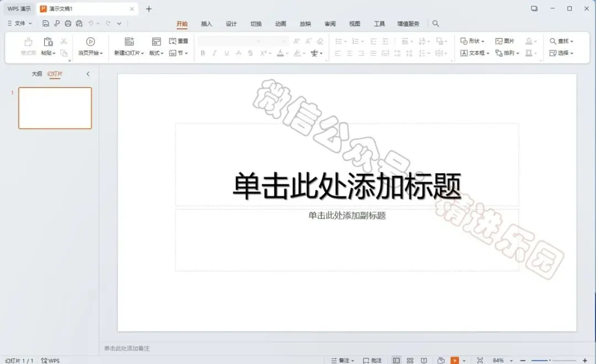Open the Animations (动画) ribbon tab

click(x=280, y=24)
